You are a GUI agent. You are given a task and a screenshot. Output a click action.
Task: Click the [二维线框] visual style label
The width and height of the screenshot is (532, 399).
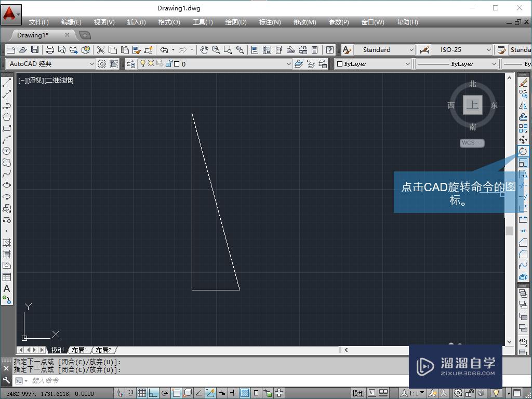pos(59,81)
